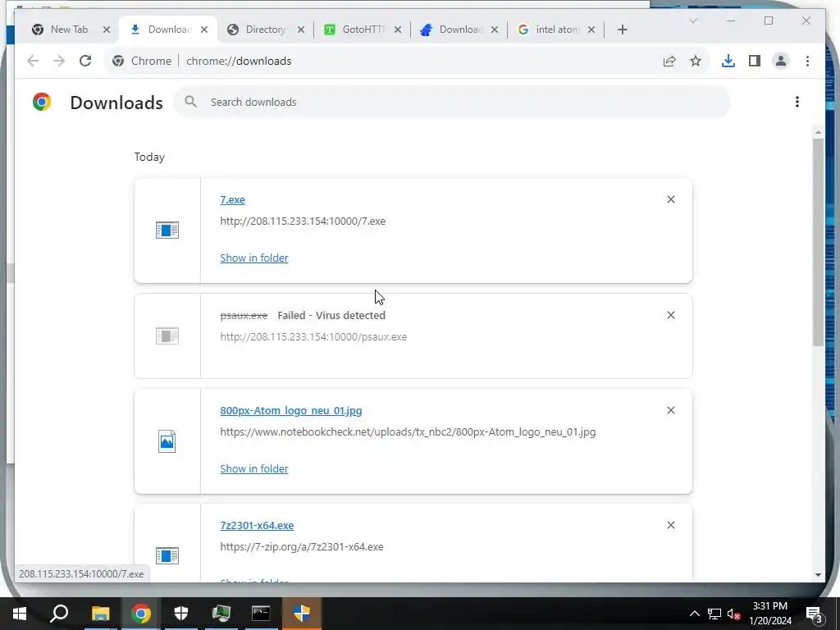This screenshot has height=630, width=840.
Task: Open Windows Security shield in taskbar
Action: point(181,614)
